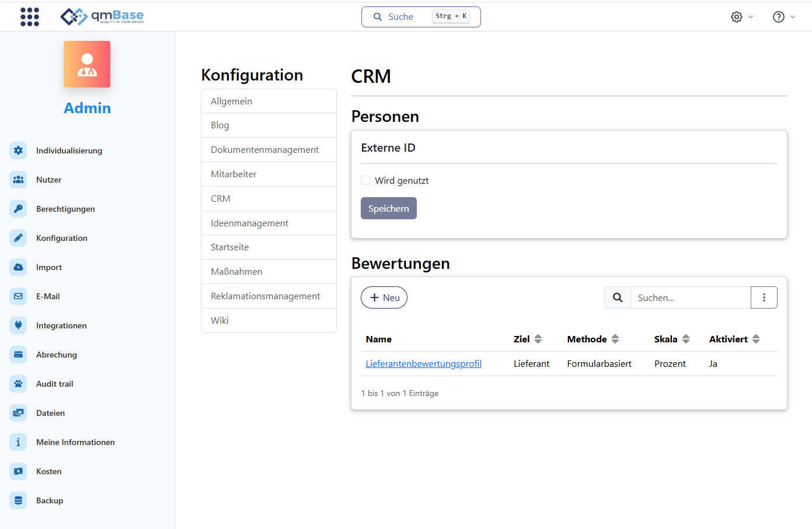The height and width of the screenshot is (529, 812).
Task: Open Ideenmanagement configuration section
Action: (269, 223)
